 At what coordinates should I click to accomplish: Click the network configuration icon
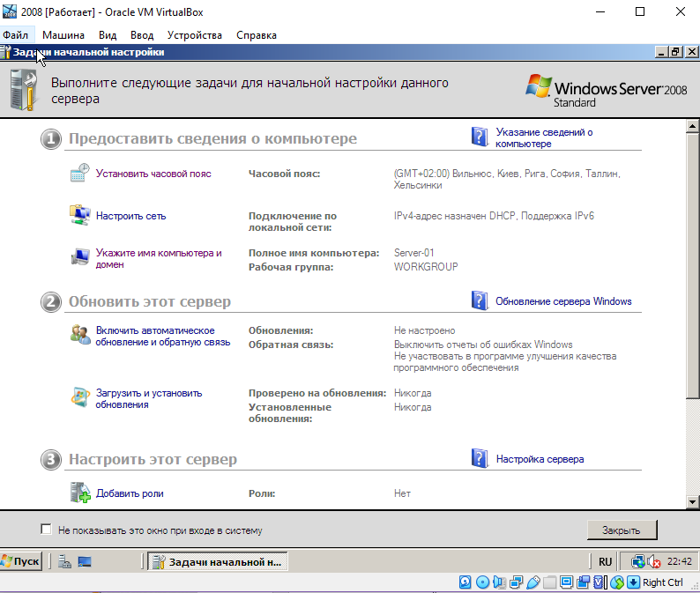pyautogui.click(x=80, y=215)
